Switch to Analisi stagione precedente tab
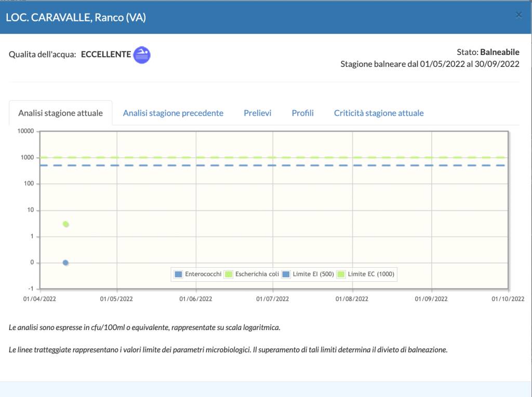532x397 pixels. pos(173,113)
